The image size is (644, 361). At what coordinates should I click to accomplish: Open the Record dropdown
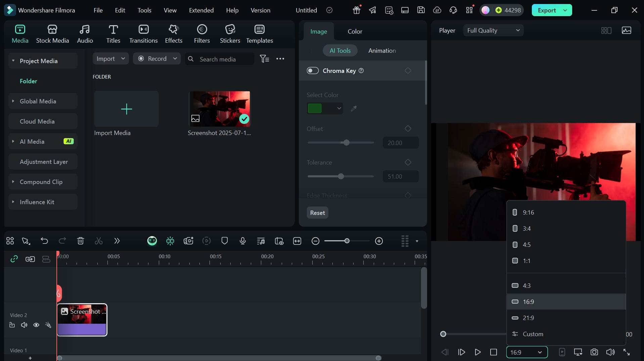coord(157,59)
